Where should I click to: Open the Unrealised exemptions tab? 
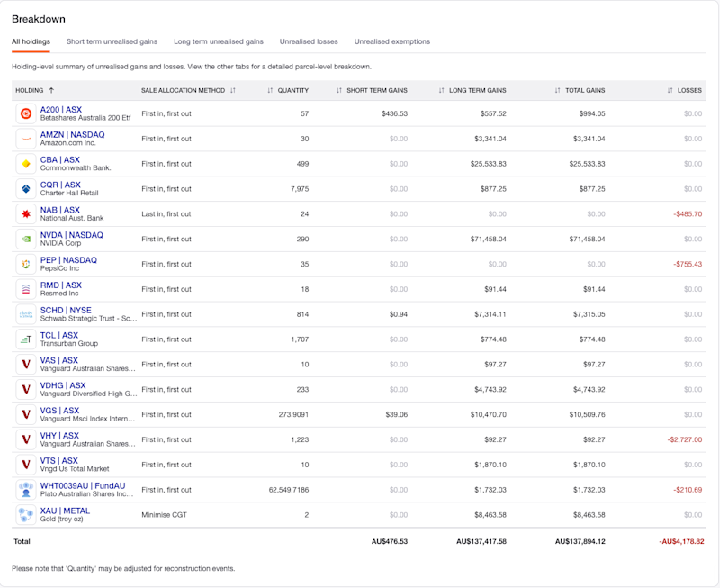[x=392, y=41]
